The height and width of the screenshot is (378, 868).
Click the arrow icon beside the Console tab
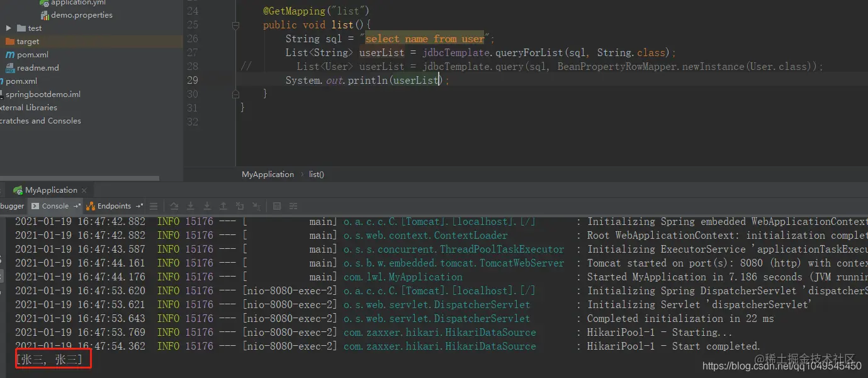coord(77,206)
